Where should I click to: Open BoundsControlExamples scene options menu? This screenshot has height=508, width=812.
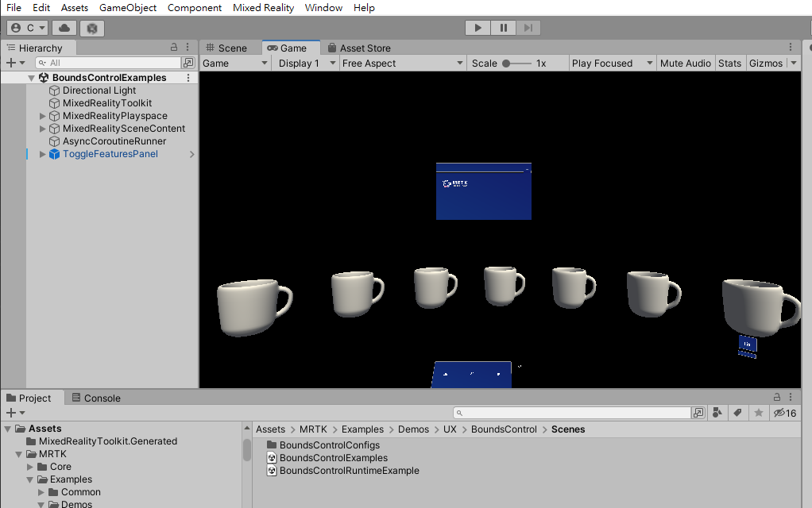[x=188, y=78]
